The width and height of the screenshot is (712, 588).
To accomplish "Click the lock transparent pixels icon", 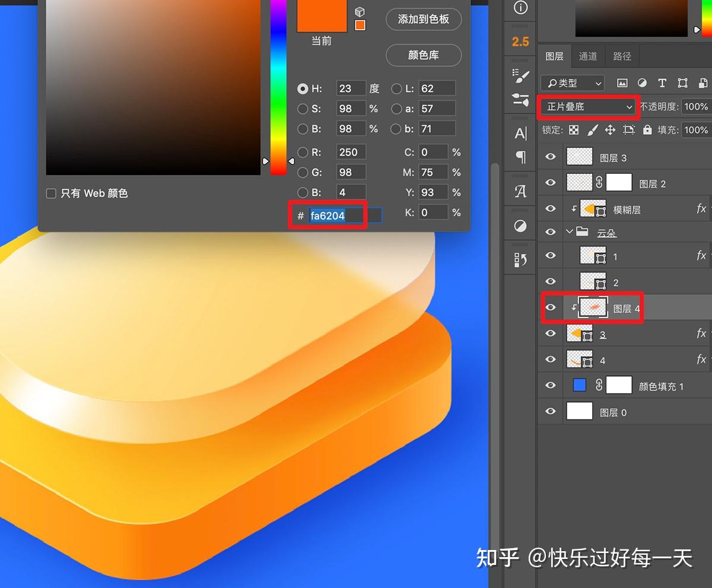I will click(573, 130).
